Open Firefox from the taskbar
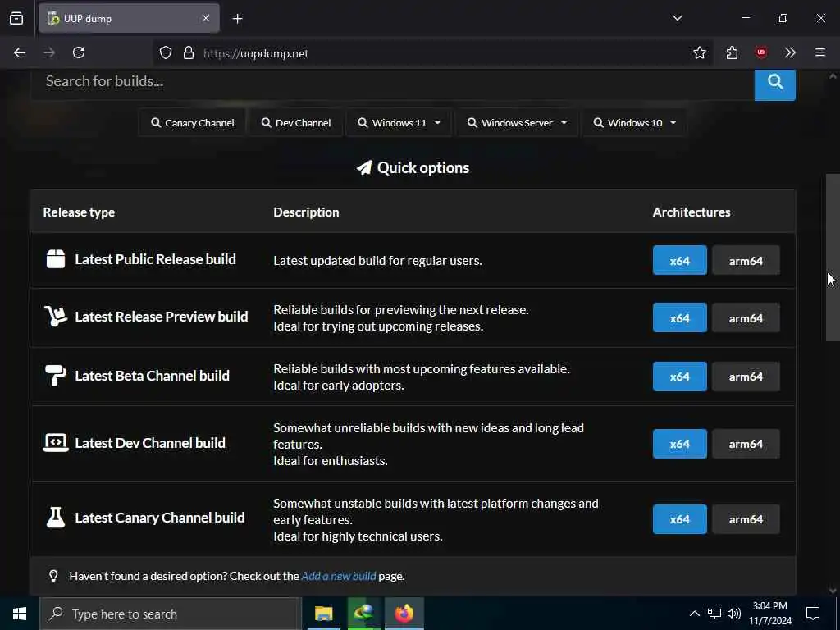Screen dimensions: 840x630 (x=404, y=614)
